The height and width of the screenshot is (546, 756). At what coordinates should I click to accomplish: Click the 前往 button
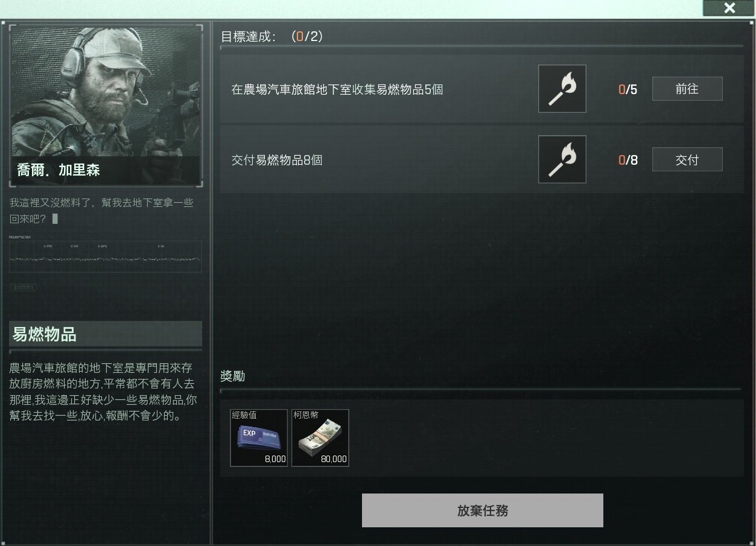point(687,89)
